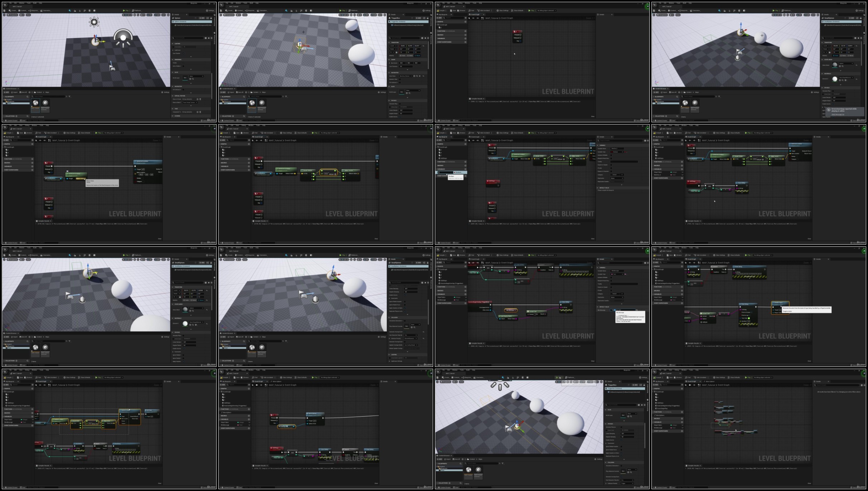
Task: Toggle Print to Screen beside the Disable Input node
Action: coord(752,312)
